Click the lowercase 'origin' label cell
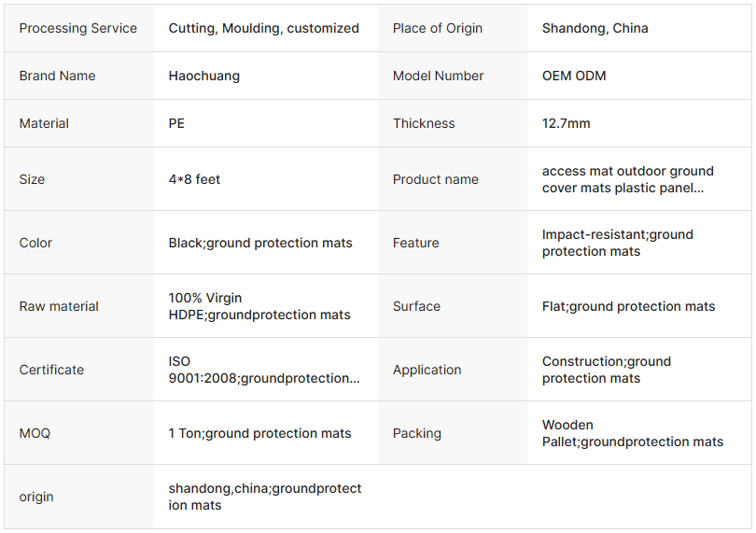 pyautogui.click(x=36, y=497)
